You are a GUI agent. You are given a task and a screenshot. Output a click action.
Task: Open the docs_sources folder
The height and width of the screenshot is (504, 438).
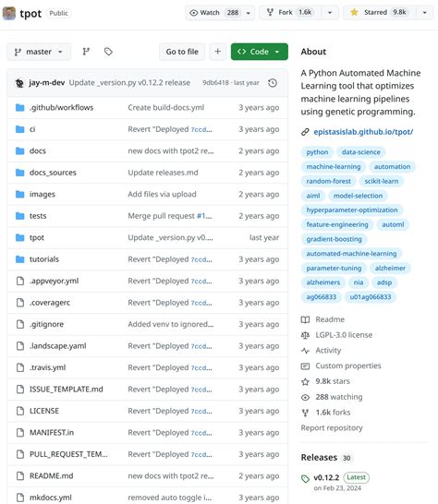(x=53, y=173)
